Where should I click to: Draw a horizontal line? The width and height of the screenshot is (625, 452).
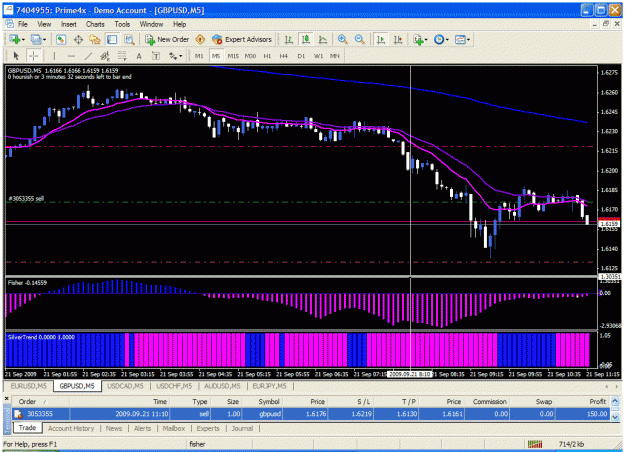point(71,56)
